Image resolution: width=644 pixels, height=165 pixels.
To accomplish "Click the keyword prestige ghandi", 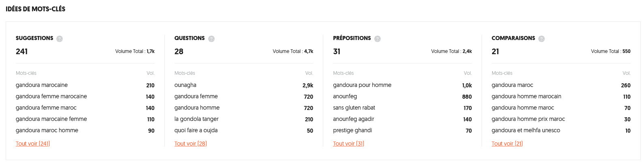I will 352,131.
